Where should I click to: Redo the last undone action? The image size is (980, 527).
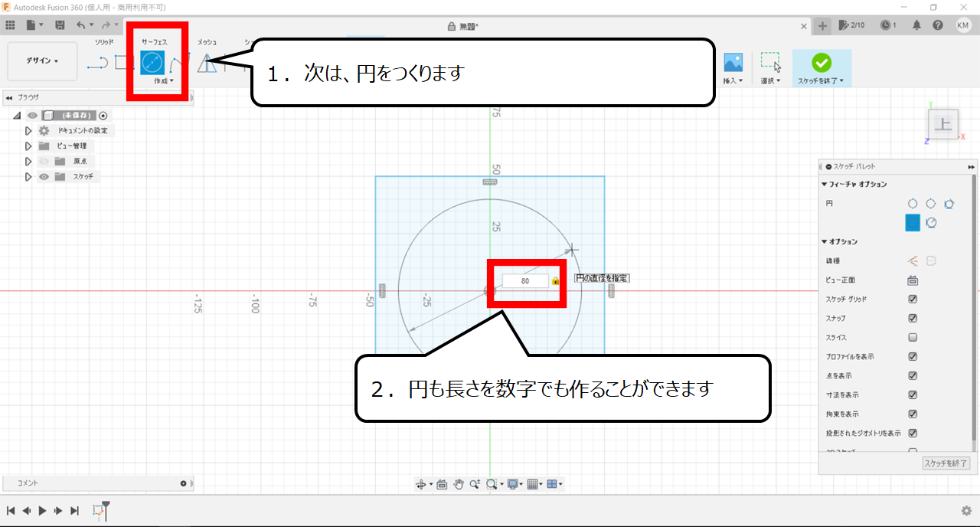pos(106,25)
